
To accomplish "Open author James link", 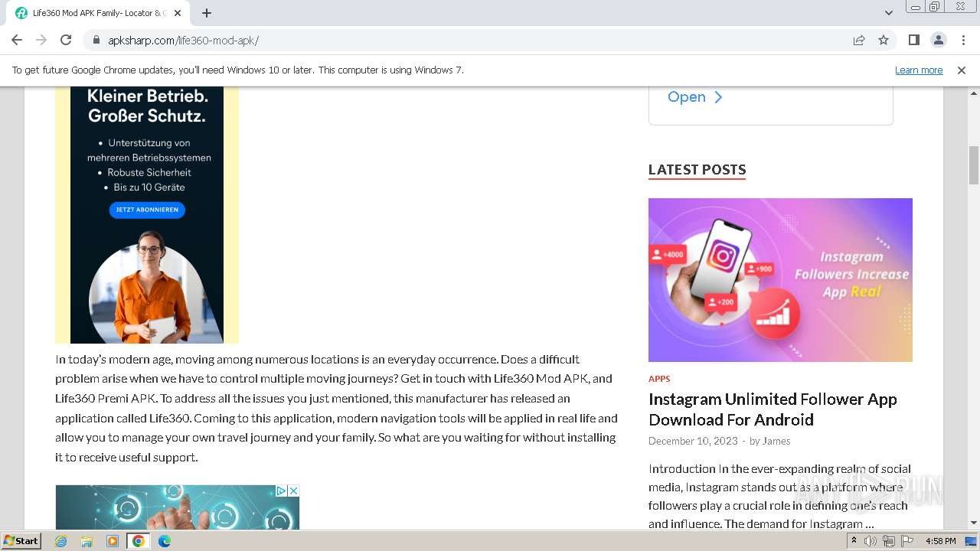I will 776,441.
